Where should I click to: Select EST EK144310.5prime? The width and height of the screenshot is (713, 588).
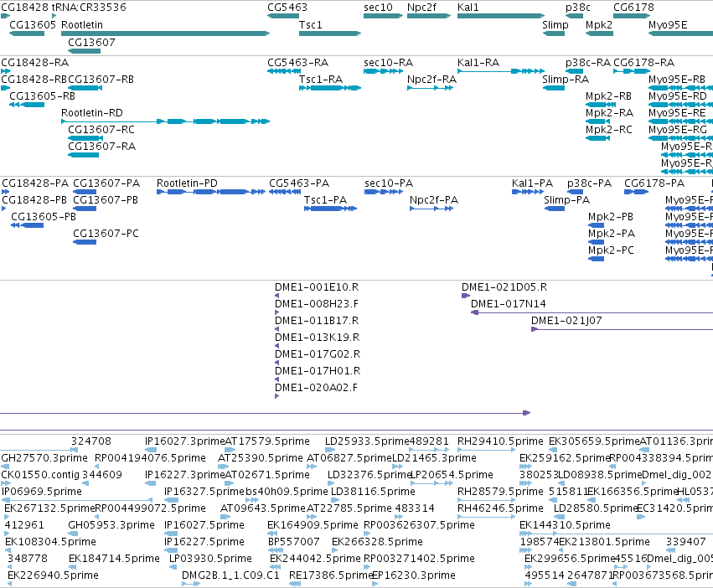click(616, 534)
